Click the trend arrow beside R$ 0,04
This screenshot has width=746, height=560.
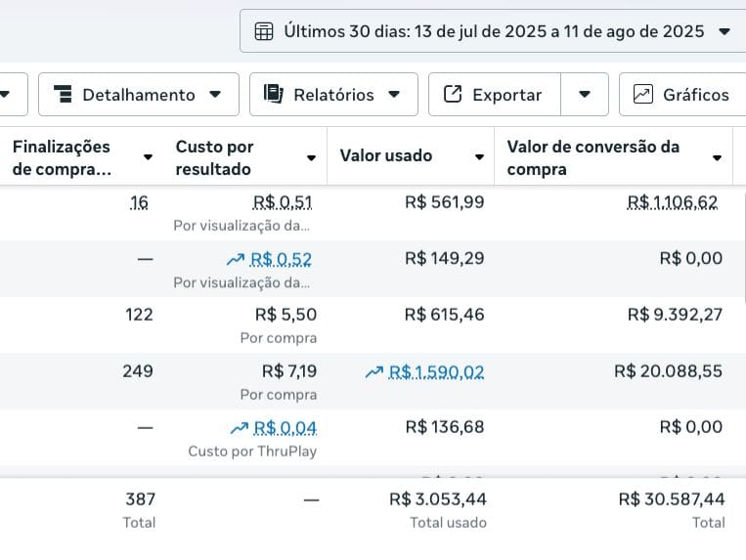pyautogui.click(x=239, y=428)
